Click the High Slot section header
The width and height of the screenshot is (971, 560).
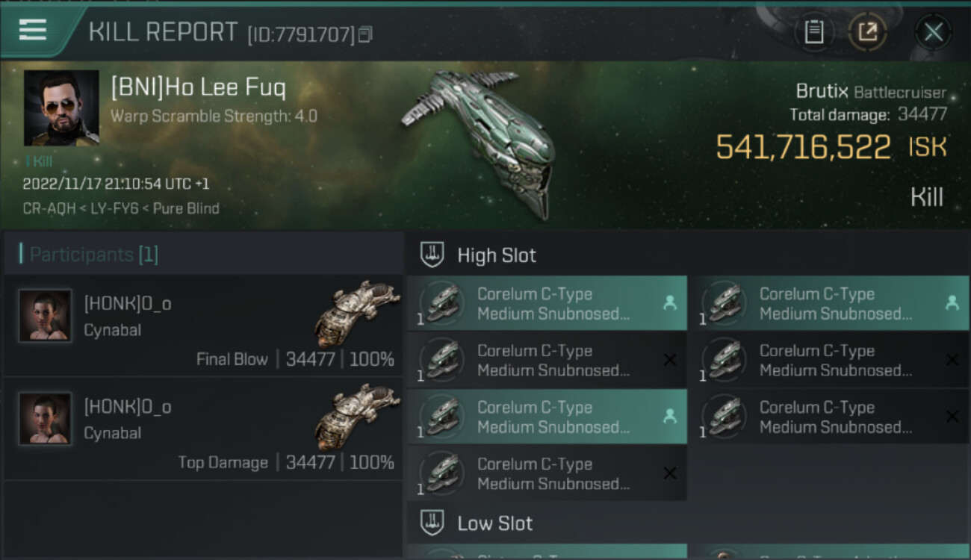(497, 255)
